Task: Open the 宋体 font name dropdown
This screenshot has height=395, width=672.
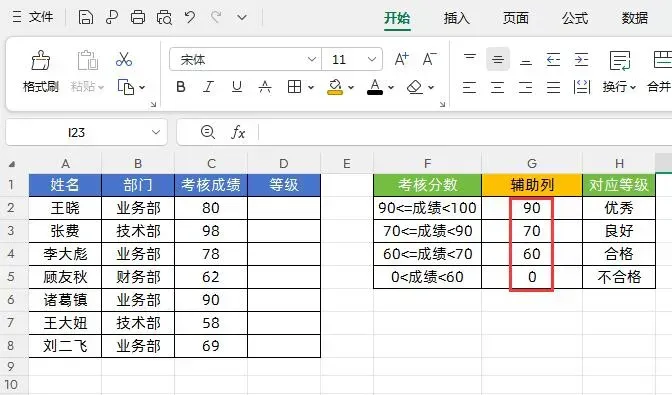Action: [x=312, y=59]
